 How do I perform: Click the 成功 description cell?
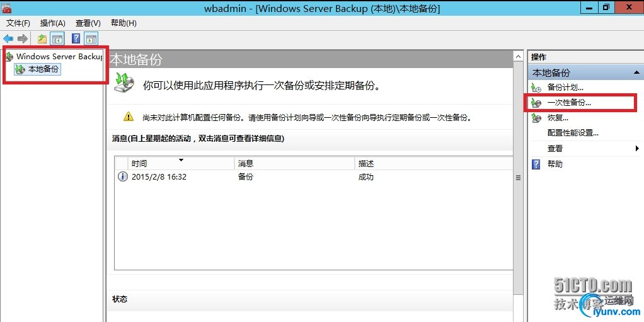point(366,177)
